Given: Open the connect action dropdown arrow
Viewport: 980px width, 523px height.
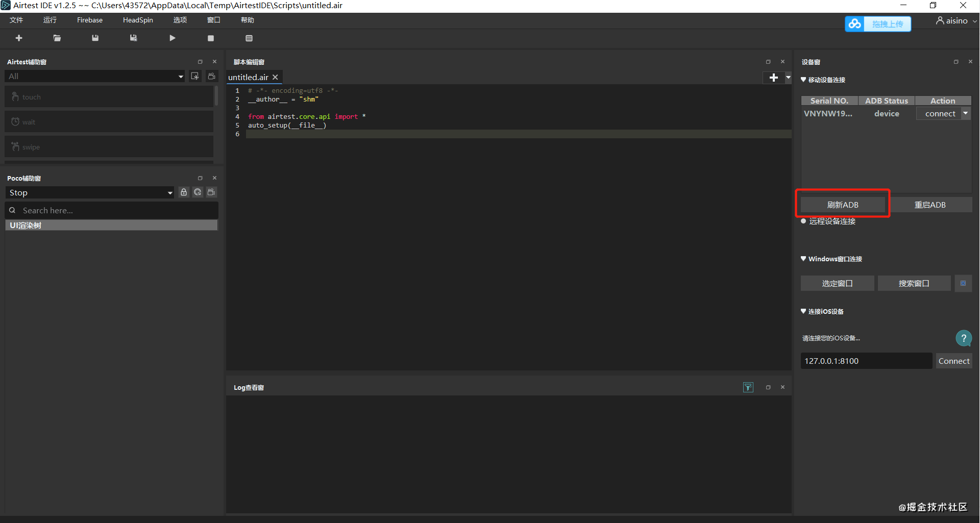Looking at the screenshot, I should coord(966,113).
